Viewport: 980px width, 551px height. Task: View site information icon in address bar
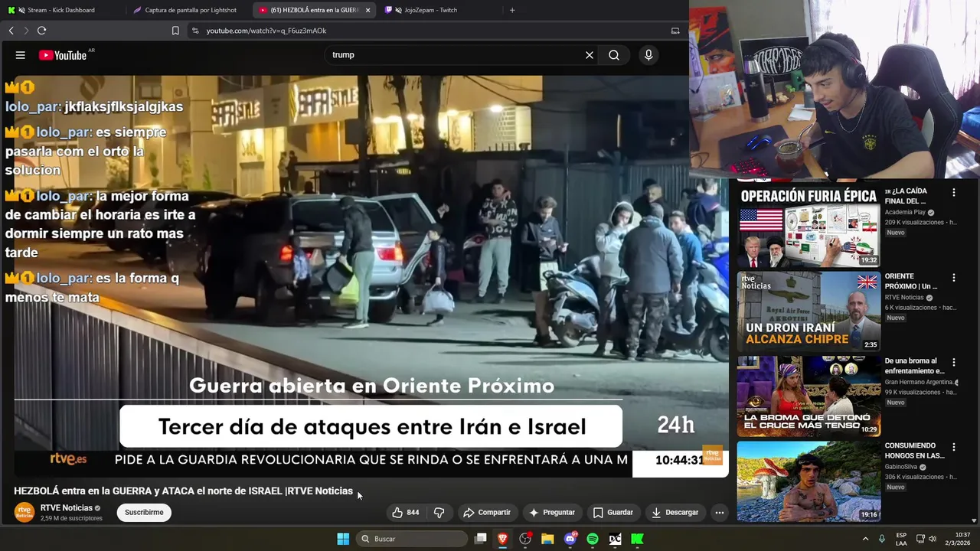(195, 31)
